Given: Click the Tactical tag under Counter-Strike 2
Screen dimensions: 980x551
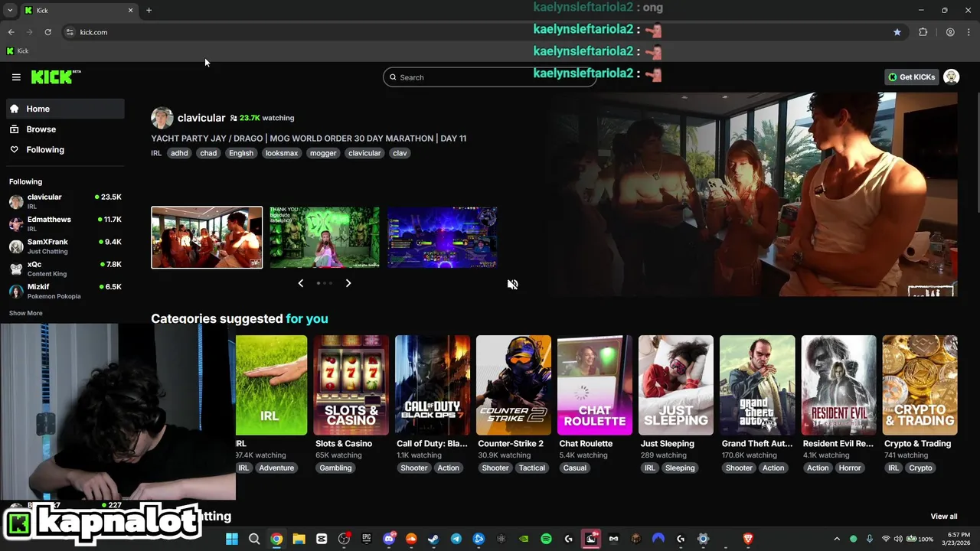Looking at the screenshot, I should click(531, 468).
